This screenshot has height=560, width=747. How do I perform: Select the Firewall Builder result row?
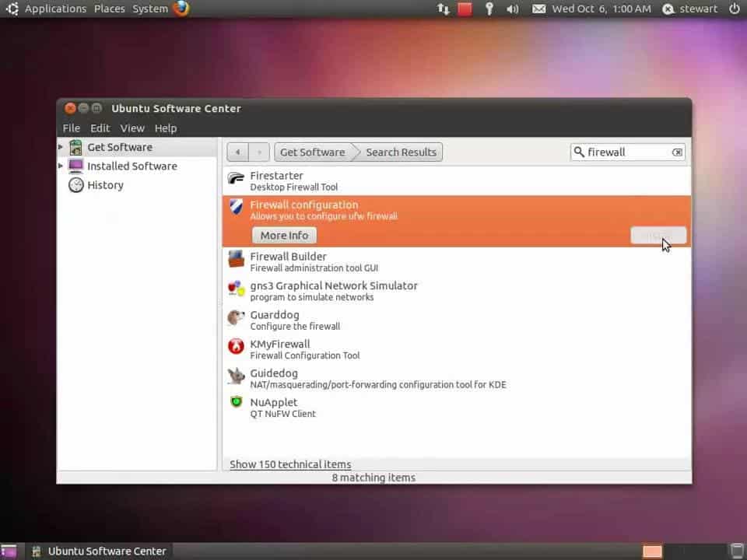coord(457,262)
